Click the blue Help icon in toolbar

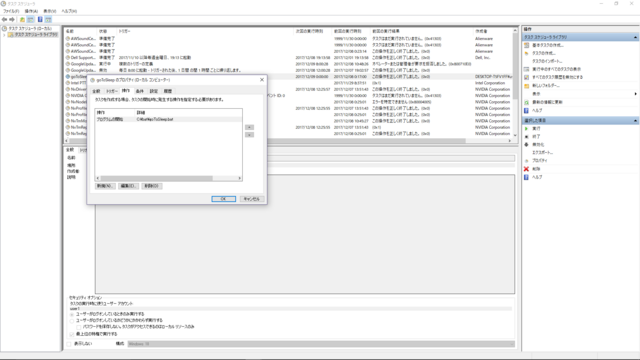40,20
